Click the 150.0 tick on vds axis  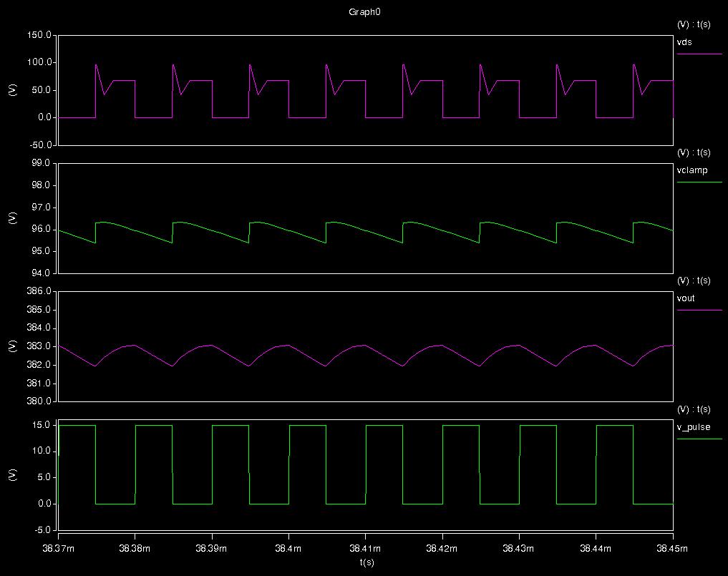(x=39, y=35)
